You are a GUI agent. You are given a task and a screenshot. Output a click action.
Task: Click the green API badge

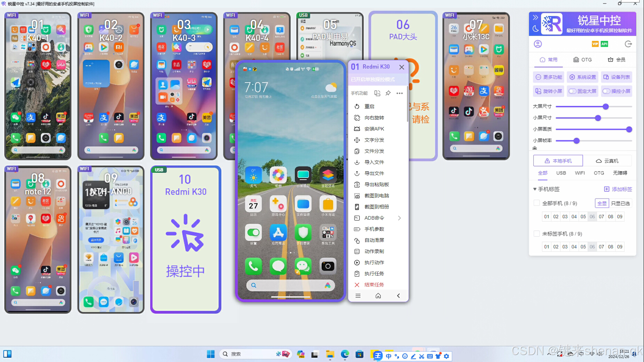point(605,44)
